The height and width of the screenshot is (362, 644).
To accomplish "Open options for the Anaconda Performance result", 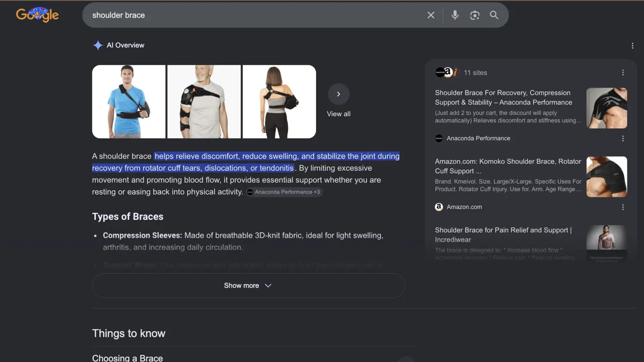I will 623,139.
